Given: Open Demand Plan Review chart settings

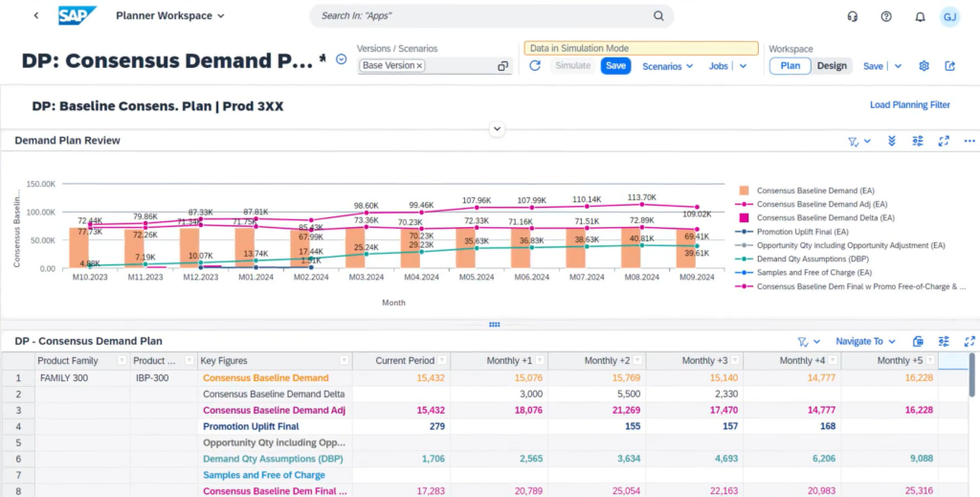Looking at the screenshot, I should pos(918,142).
